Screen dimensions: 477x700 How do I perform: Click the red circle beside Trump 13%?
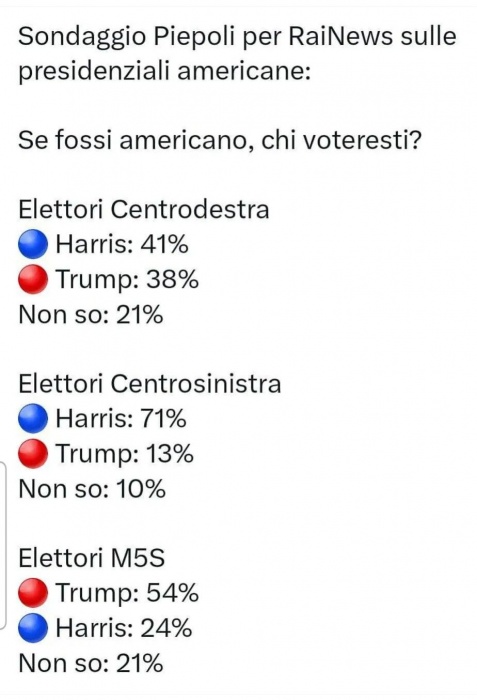coord(33,454)
